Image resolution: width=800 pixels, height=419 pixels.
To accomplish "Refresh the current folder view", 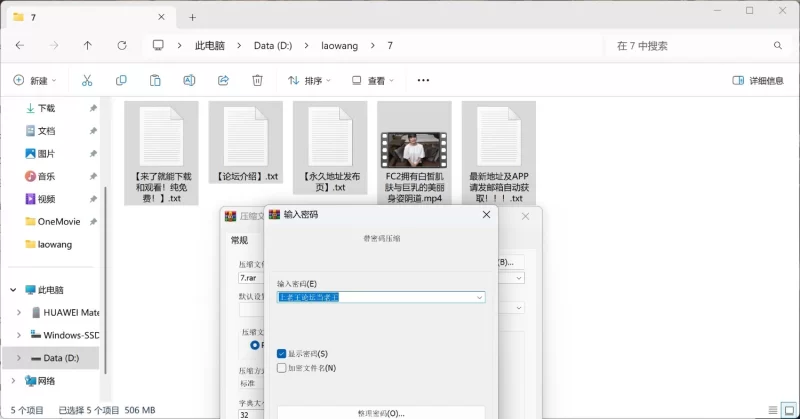I will [122, 46].
